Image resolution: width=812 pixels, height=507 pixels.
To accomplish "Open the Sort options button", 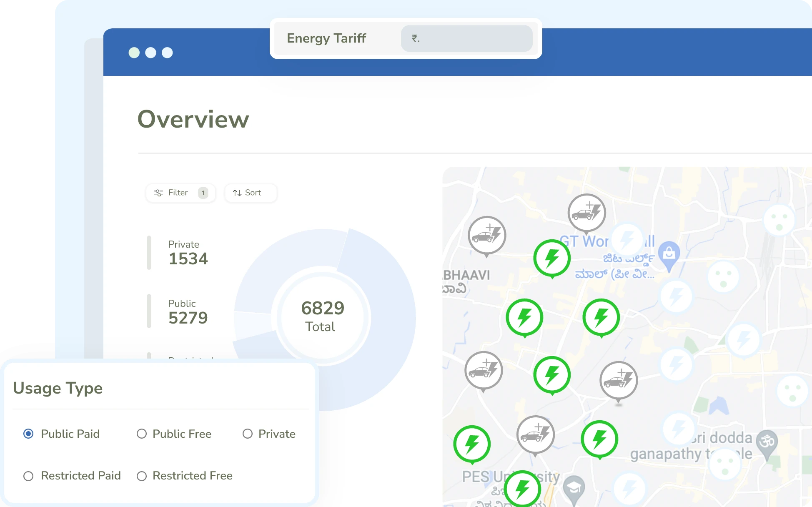I will coord(251,193).
